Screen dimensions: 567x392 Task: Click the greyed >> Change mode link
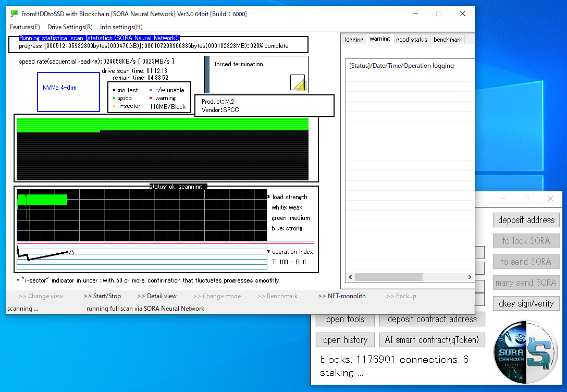217,296
